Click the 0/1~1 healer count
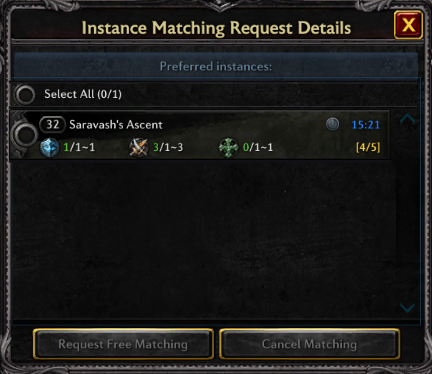The image size is (432, 374). (258, 147)
